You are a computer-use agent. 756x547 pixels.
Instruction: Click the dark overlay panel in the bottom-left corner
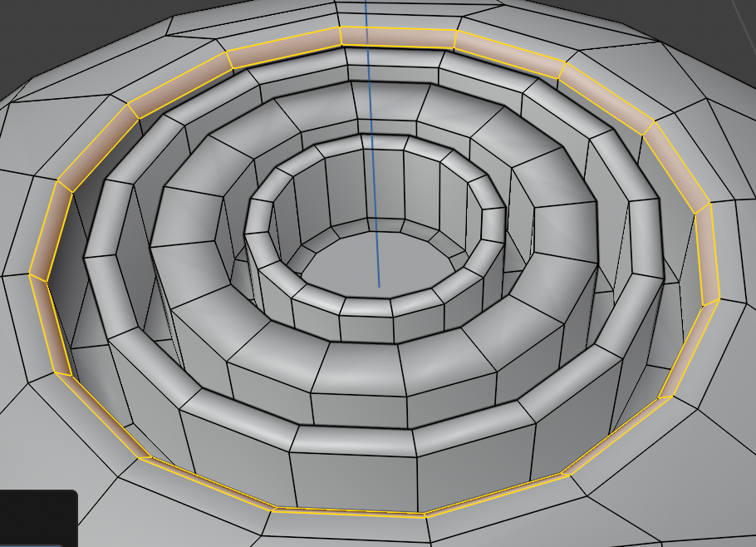pyautogui.click(x=37, y=518)
